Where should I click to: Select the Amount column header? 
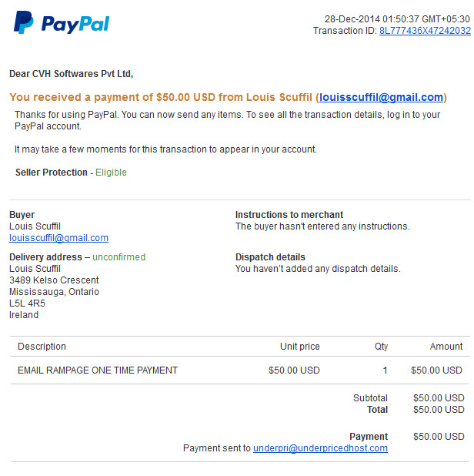pyautogui.click(x=446, y=347)
